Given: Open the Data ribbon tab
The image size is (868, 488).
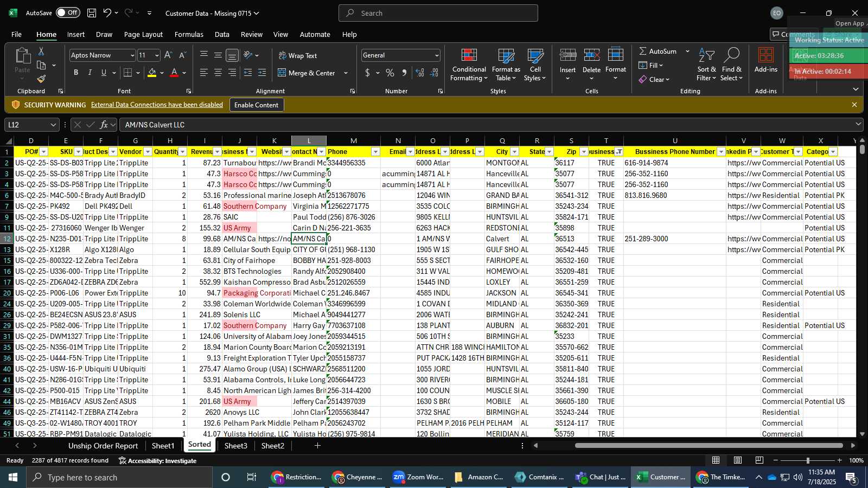Looking at the screenshot, I should point(222,34).
